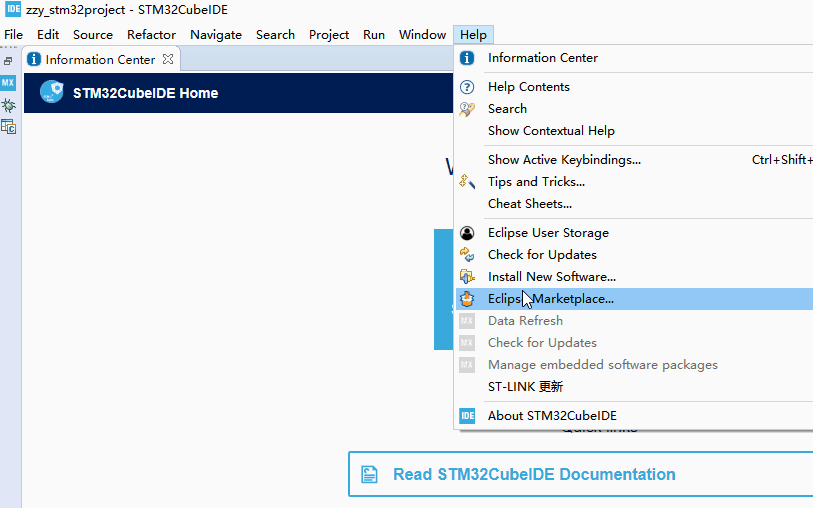This screenshot has height=508, width=813.
Task: Close the Information Center tab
Action: point(168,59)
